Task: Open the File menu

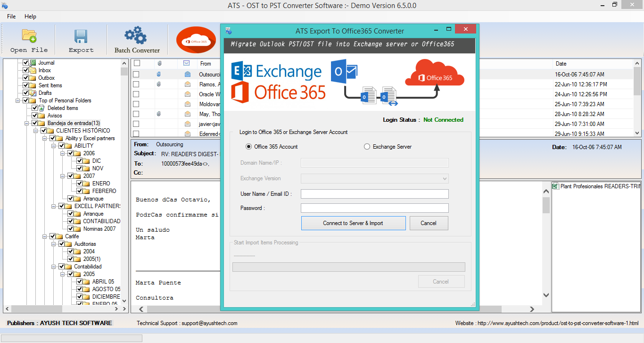Action: (10, 16)
